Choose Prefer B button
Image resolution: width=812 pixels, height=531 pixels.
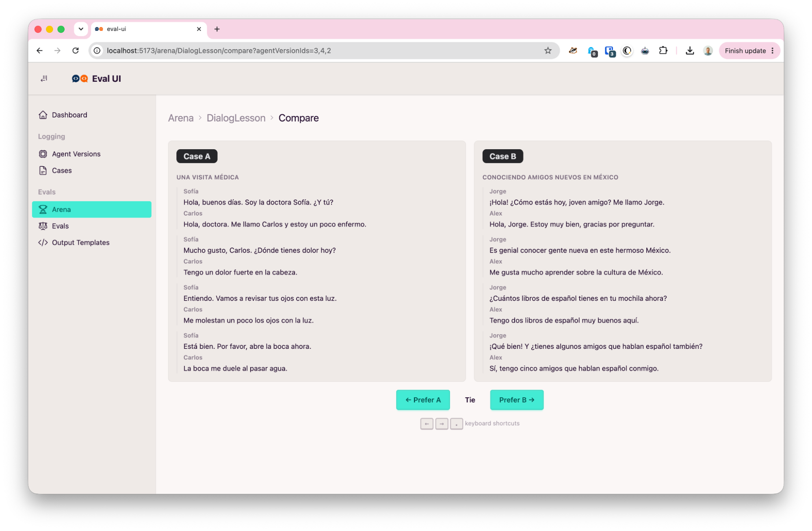[x=517, y=400]
